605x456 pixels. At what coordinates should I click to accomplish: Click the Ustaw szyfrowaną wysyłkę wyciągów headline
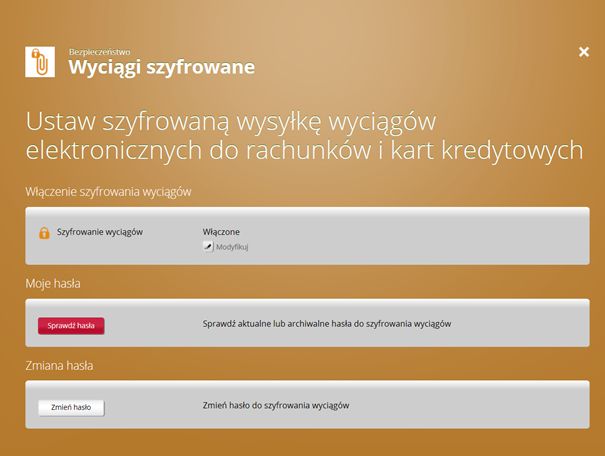tap(304, 136)
